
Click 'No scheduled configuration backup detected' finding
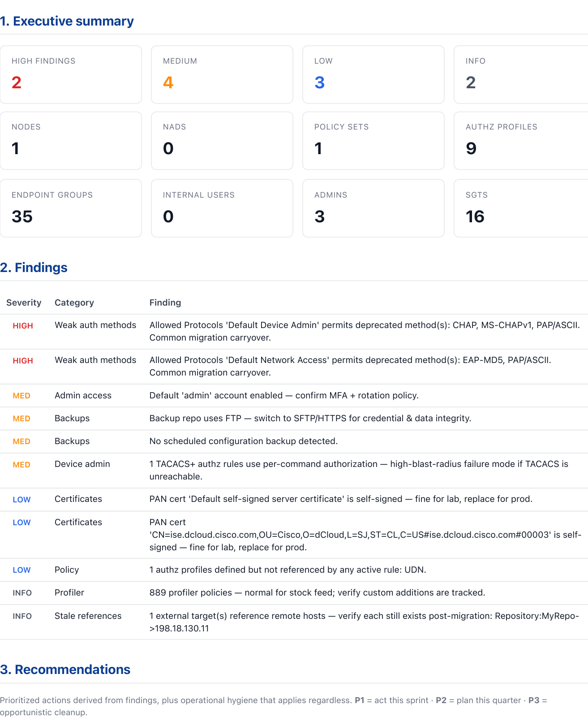click(x=244, y=441)
